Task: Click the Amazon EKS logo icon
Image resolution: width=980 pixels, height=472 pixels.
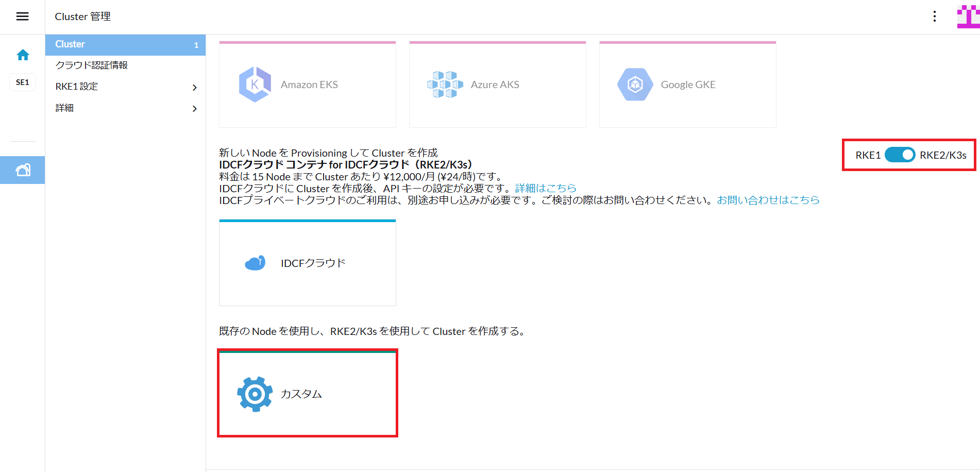Action: (x=255, y=85)
